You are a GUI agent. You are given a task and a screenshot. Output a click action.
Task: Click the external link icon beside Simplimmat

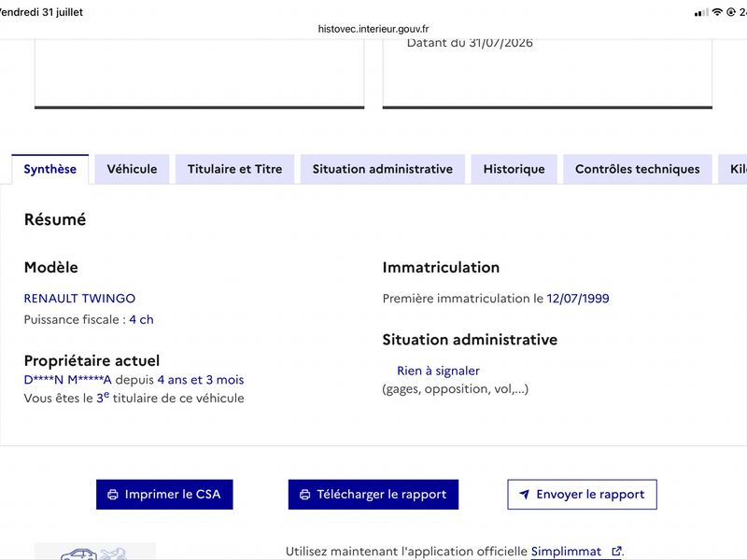click(616, 551)
